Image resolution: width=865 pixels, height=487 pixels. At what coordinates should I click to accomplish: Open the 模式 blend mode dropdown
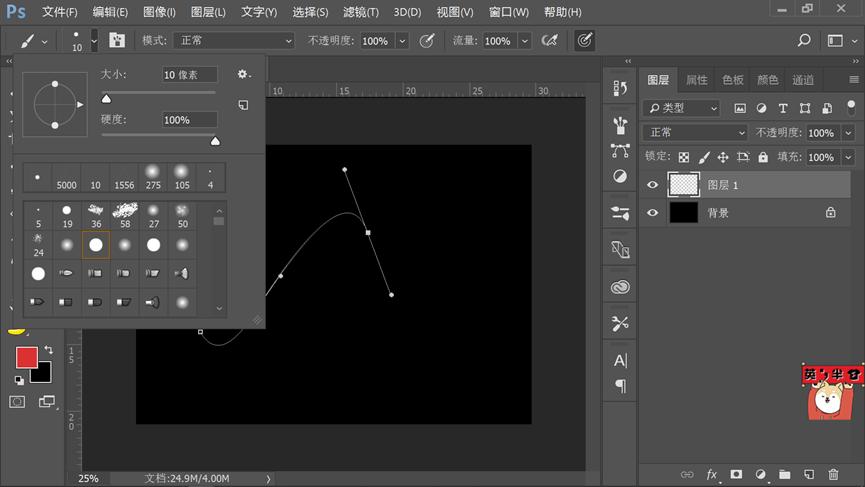(x=234, y=41)
